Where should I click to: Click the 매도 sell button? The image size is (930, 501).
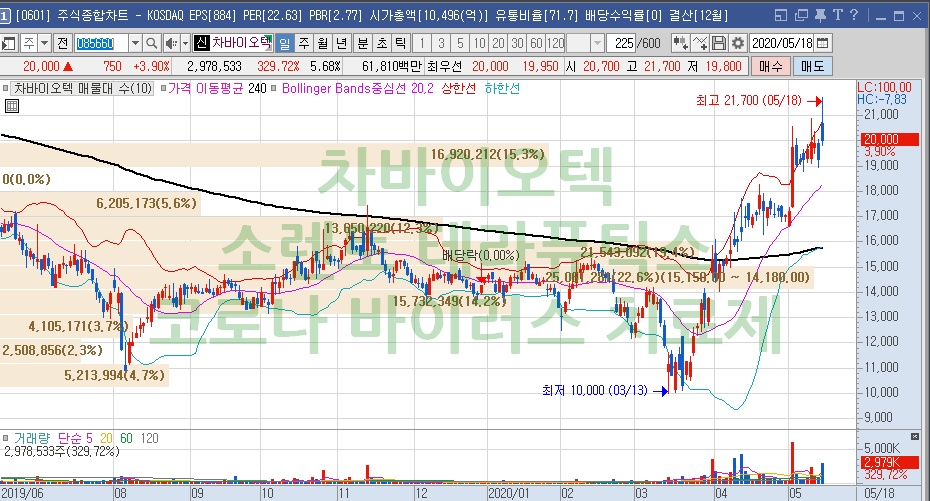click(x=813, y=66)
